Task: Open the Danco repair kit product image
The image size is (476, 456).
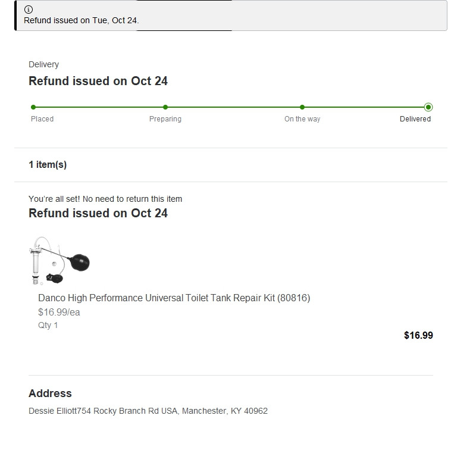Action: pos(59,261)
